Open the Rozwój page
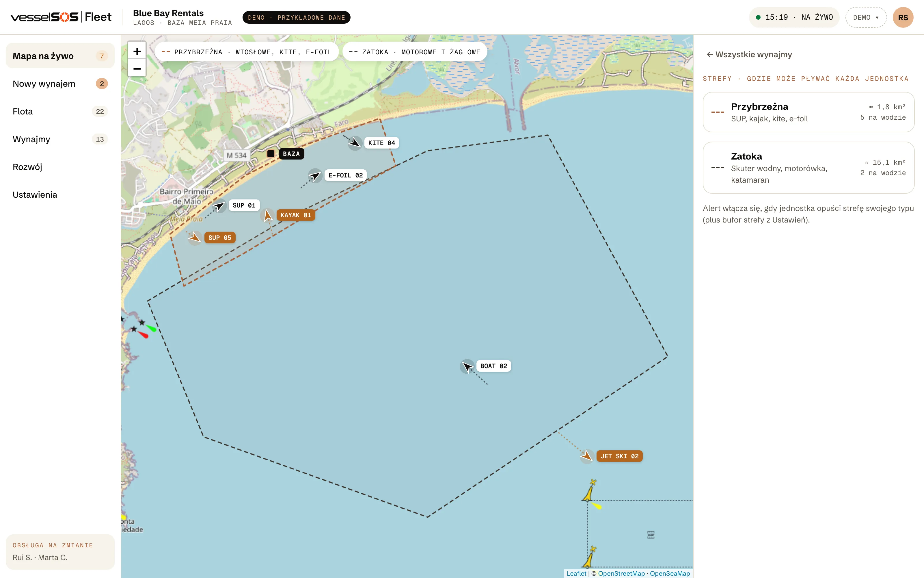 60,167
